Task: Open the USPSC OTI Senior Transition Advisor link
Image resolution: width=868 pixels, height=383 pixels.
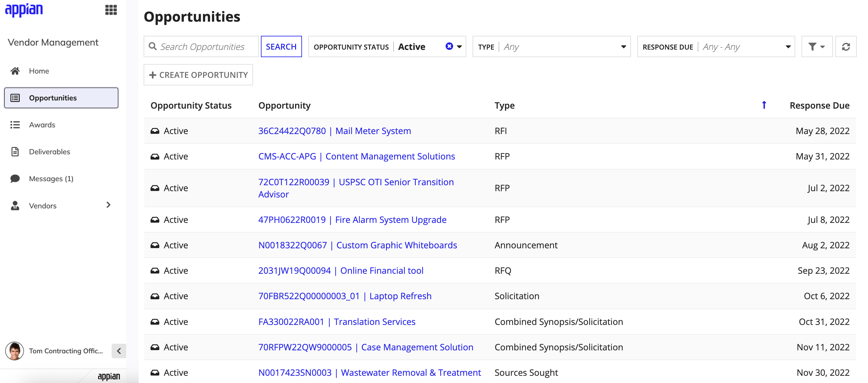Action: (356, 188)
